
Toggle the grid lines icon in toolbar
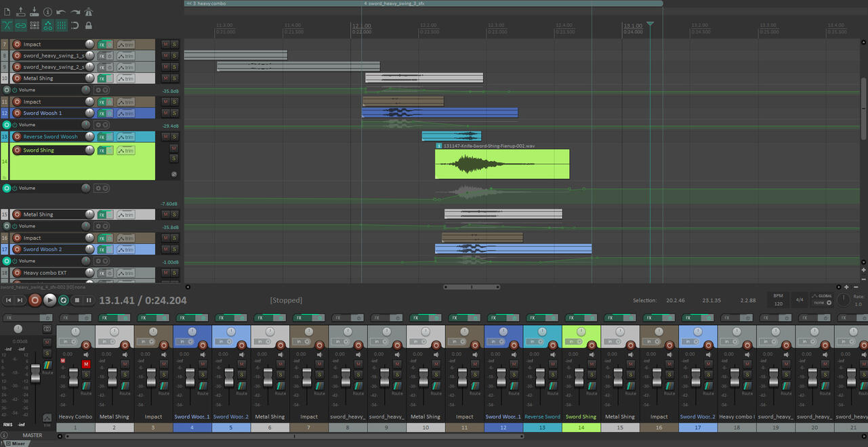(x=62, y=26)
